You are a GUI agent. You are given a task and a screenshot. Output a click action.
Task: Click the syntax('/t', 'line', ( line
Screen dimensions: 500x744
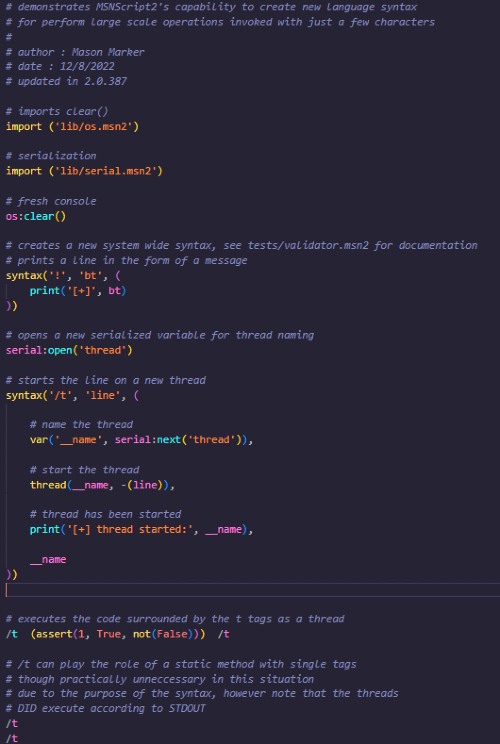[x=72, y=395]
